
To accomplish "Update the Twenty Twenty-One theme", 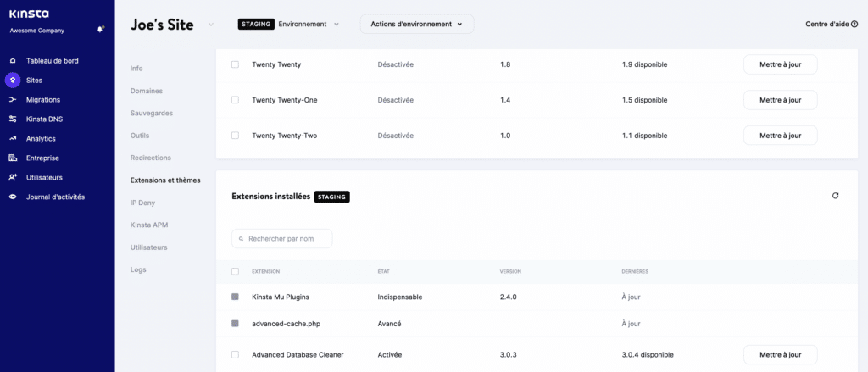I will [x=780, y=100].
